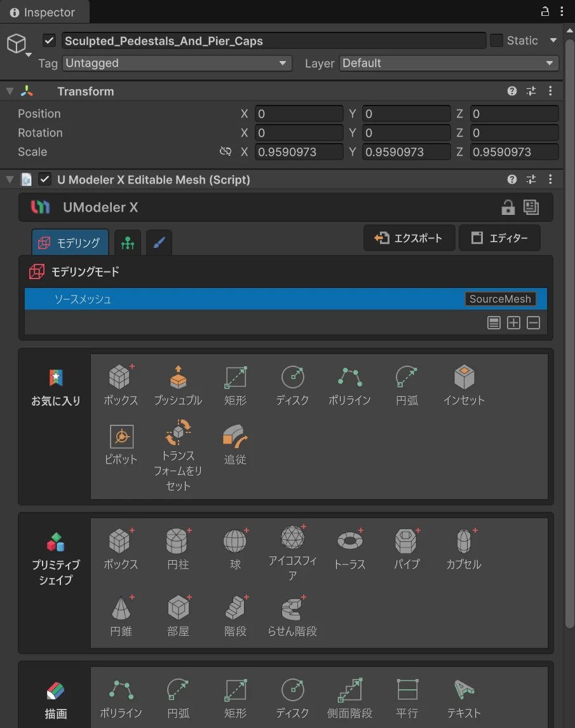
Task: Switch to the paint brush tab
Action: pos(159,242)
